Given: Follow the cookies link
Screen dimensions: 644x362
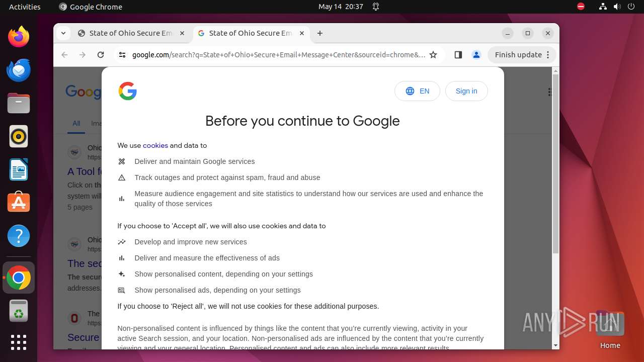Looking at the screenshot, I should click(155, 145).
